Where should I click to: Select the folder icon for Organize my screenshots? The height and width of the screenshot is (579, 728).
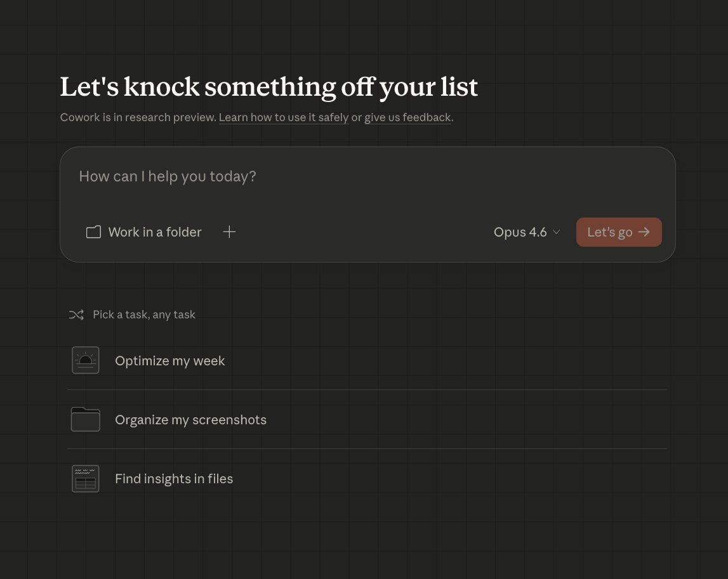tap(86, 419)
